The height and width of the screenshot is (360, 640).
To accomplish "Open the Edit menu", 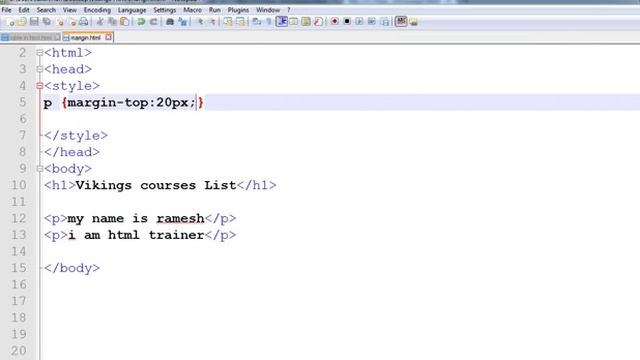I will [x=24, y=10].
